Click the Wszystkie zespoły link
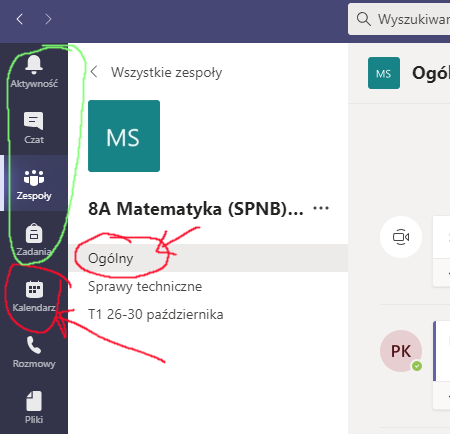450x434 pixels. pos(166,72)
